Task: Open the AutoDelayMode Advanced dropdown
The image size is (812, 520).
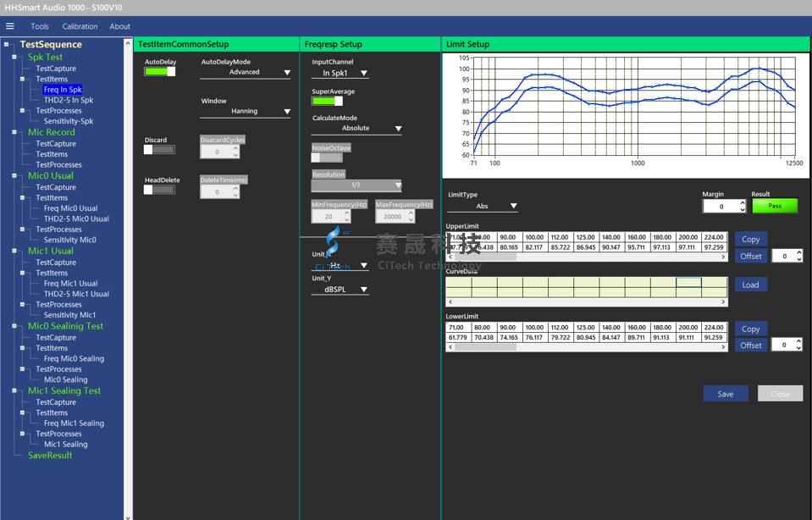Action: tap(245, 73)
